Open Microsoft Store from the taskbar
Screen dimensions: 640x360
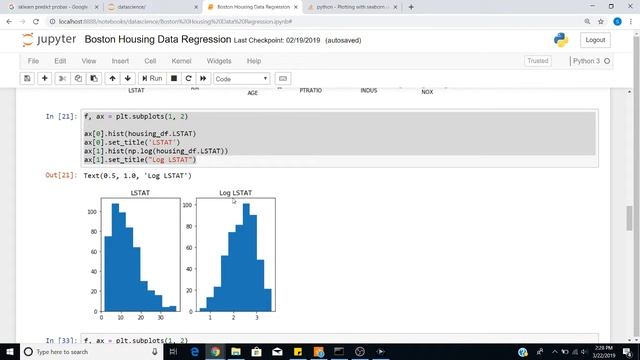[x=256, y=351]
